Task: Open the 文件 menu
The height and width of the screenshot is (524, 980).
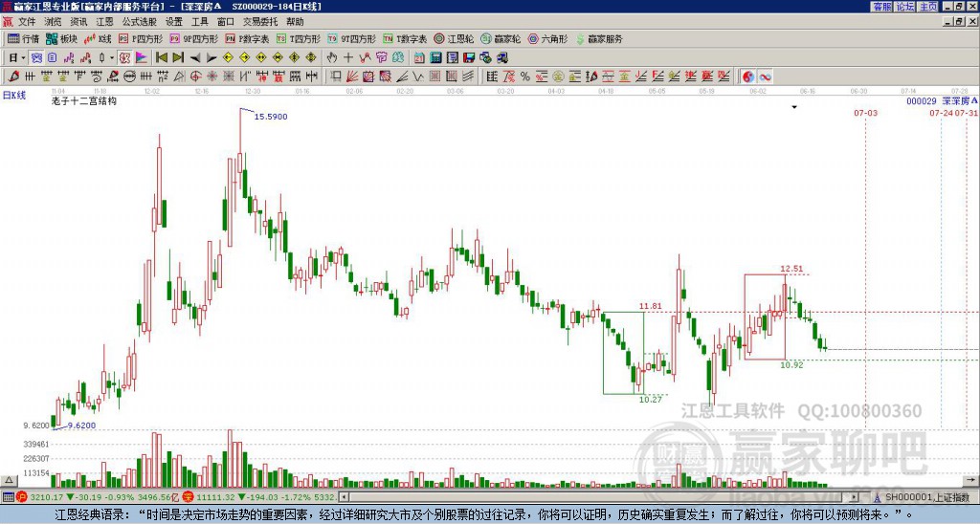Action: click(26, 22)
